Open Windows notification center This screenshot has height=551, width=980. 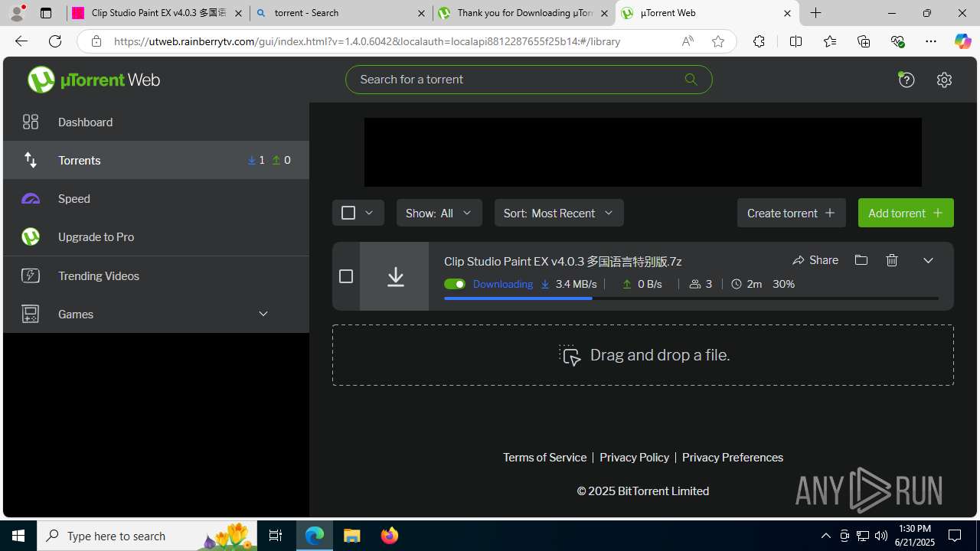pyautogui.click(x=955, y=536)
